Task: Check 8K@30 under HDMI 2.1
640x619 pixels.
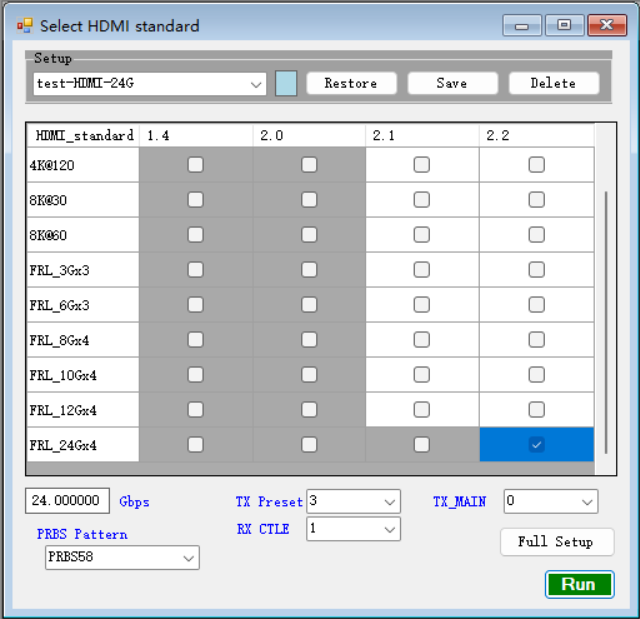Action: tap(422, 200)
